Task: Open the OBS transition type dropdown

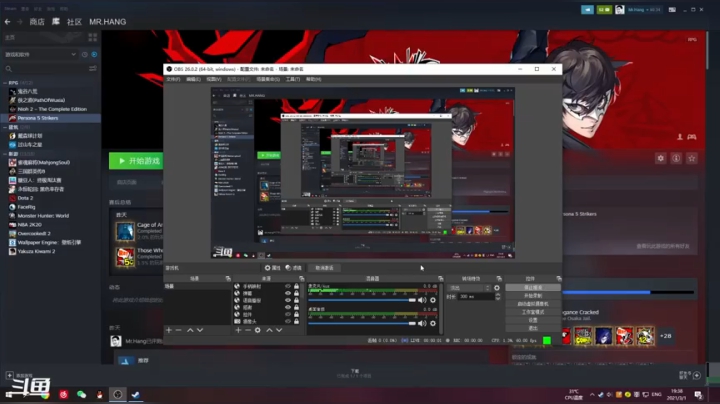Action: [x=468, y=288]
